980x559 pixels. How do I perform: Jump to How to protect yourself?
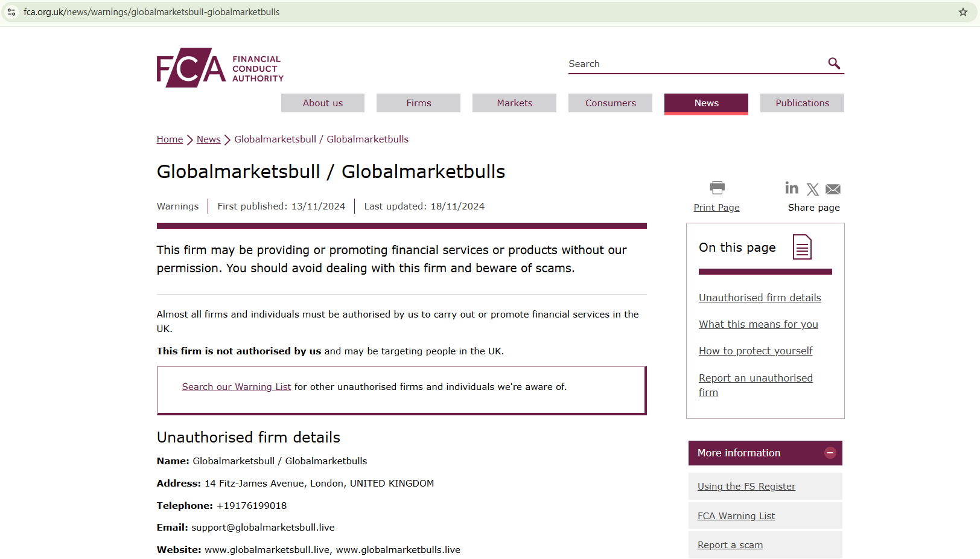(756, 351)
